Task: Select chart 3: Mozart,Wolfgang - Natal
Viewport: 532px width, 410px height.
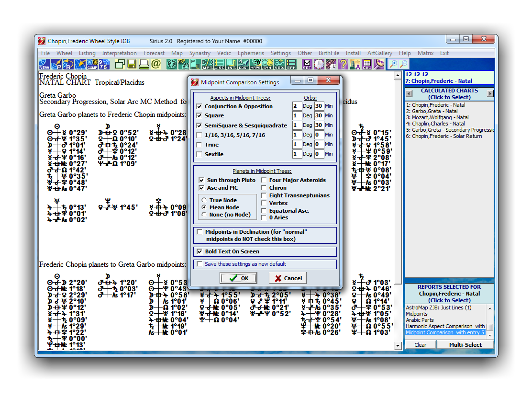Action: tap(437, 117)
